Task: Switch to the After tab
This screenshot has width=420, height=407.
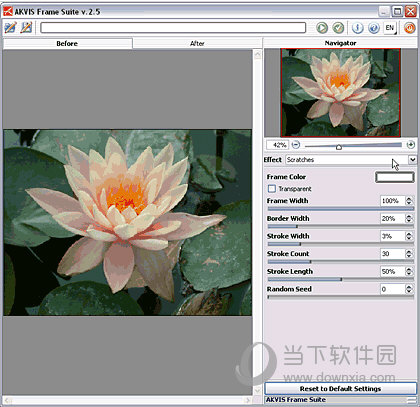Action: point(197,43)
